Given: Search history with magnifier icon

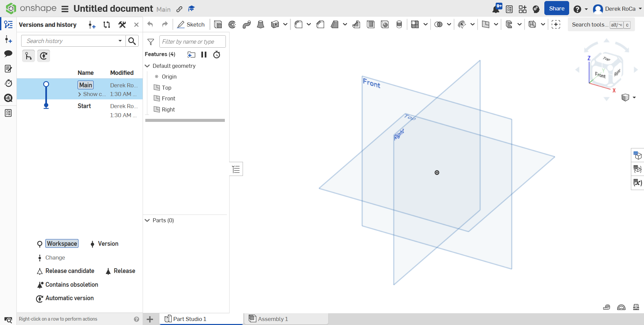Looking at the screenshot, I should [132, 41].
